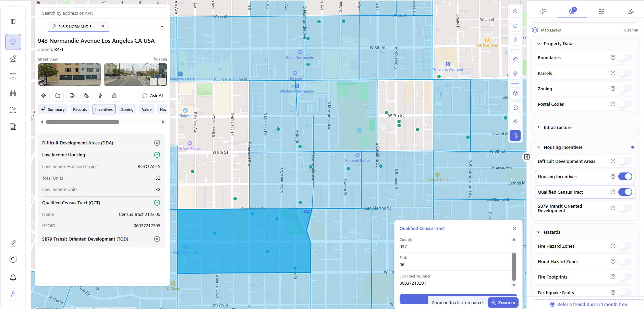Click the Ask AI button
The width and height of the screenshot is (644, 309).
153,96
